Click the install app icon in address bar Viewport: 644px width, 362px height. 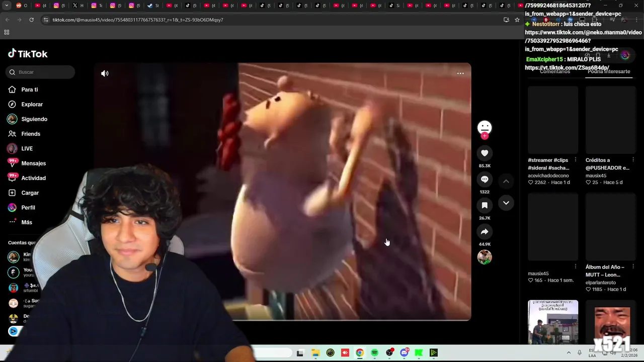point(506,20)
